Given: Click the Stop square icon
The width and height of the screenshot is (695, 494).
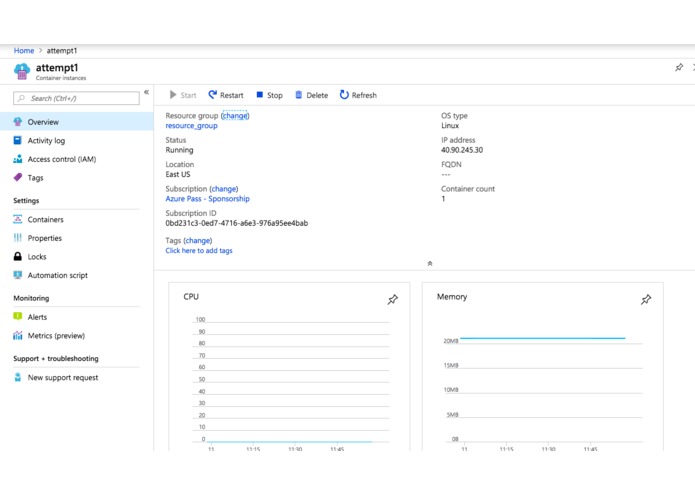Looking at the screenshot, I should [260, 94].
